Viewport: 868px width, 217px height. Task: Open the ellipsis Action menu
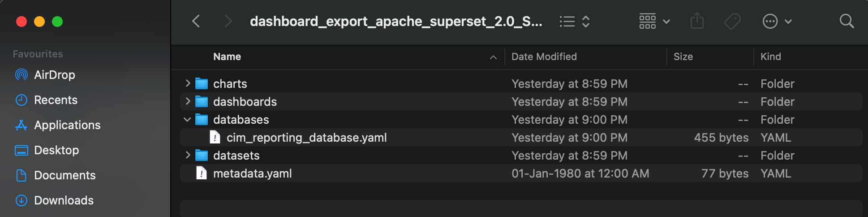[777, 21]
